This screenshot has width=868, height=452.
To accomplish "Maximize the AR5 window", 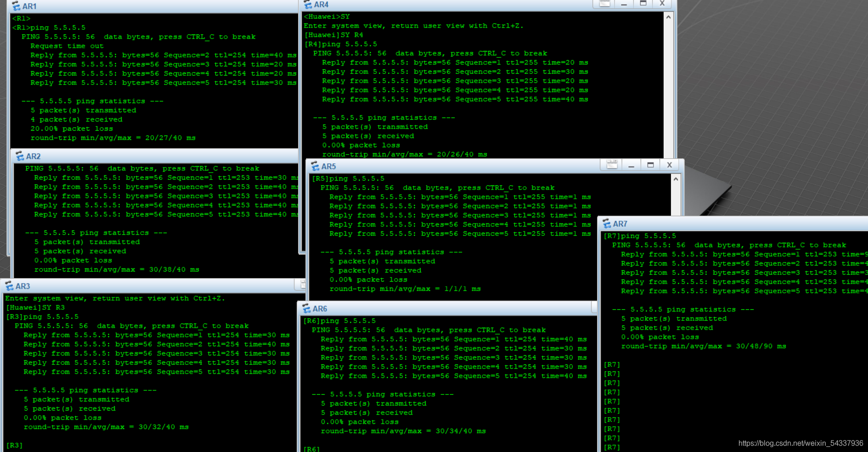I will (650, 165).
